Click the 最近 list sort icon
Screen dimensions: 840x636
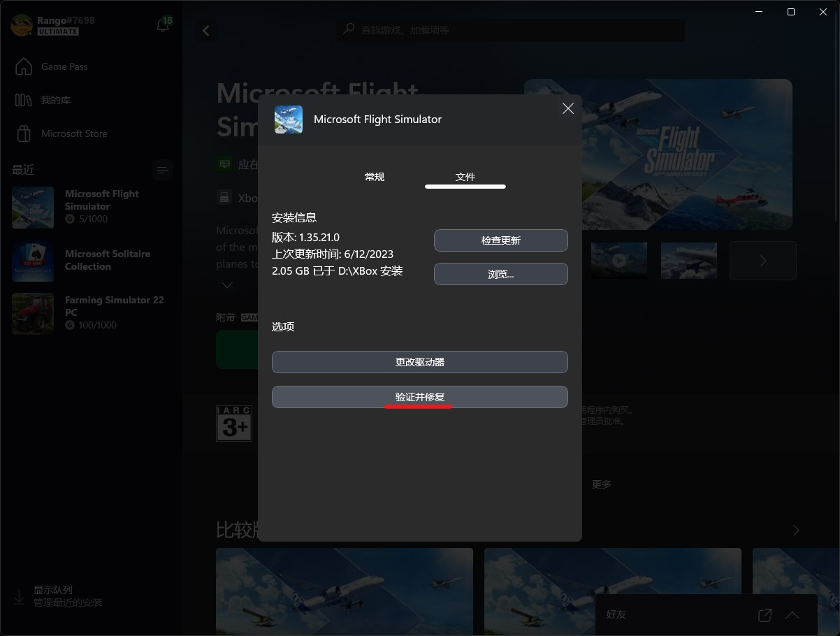pos(163,170)
